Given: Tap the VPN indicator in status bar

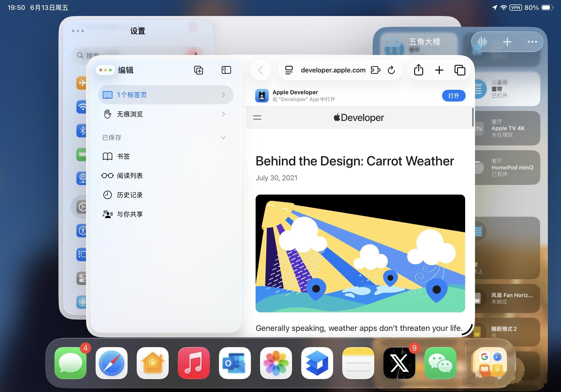Looking at the screenshot, I should [x=515, y=8].
